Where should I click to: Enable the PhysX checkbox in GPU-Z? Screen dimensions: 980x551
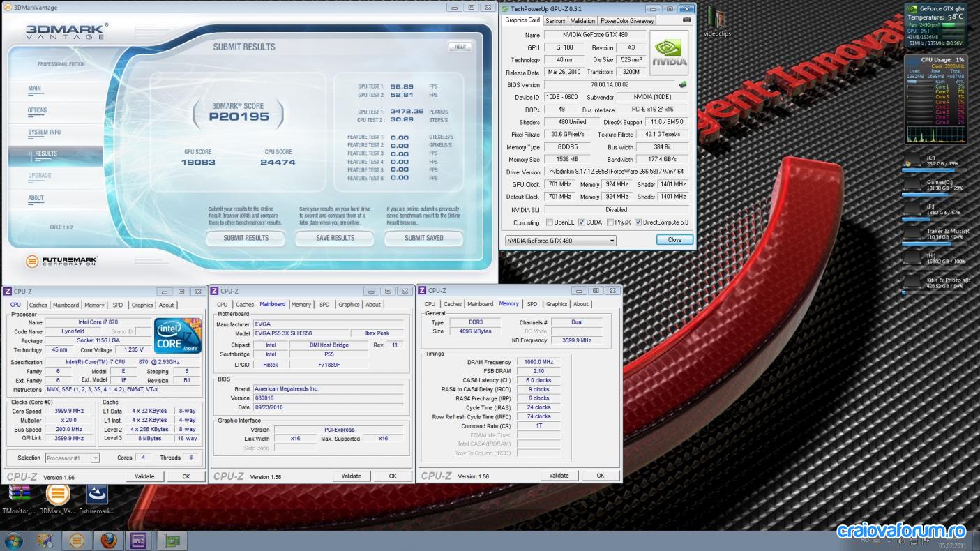click(x=610, y=222)
